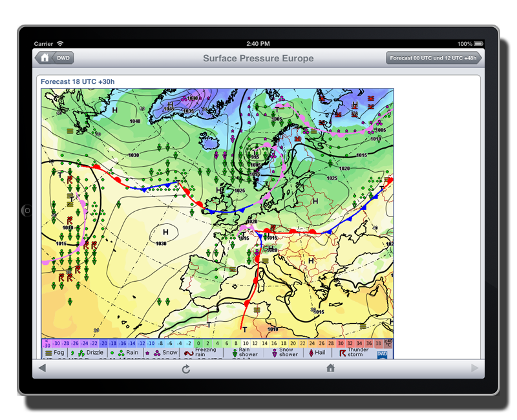Select the Thunderstorm symbol in the legend
This screenshot has width=517, height=420.
[352, 353]
